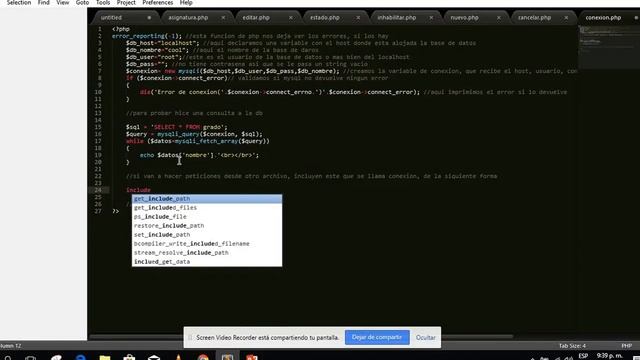The width and height of the screenshot is (640, 360).
Task: Close the inhabilitar.php tab
Action: pos(431,18)
